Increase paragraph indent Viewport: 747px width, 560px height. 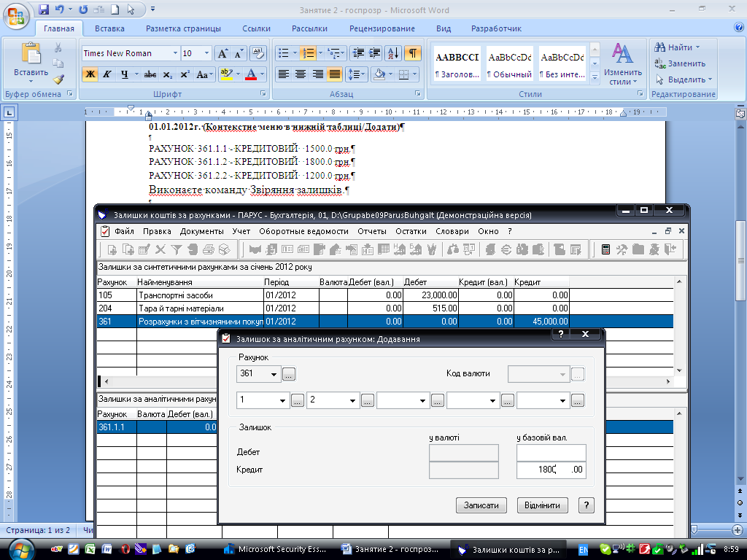(x=374, y=53)
